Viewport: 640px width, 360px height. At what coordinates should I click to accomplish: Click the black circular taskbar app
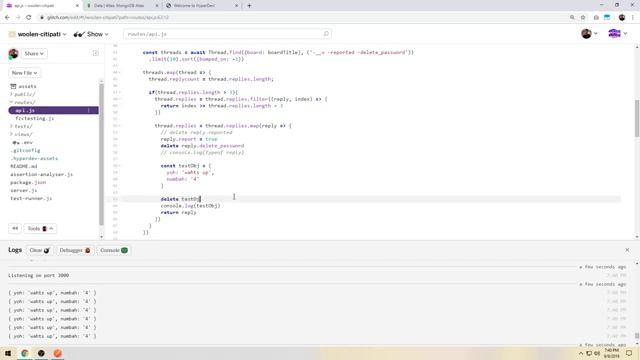click(41, 353)
